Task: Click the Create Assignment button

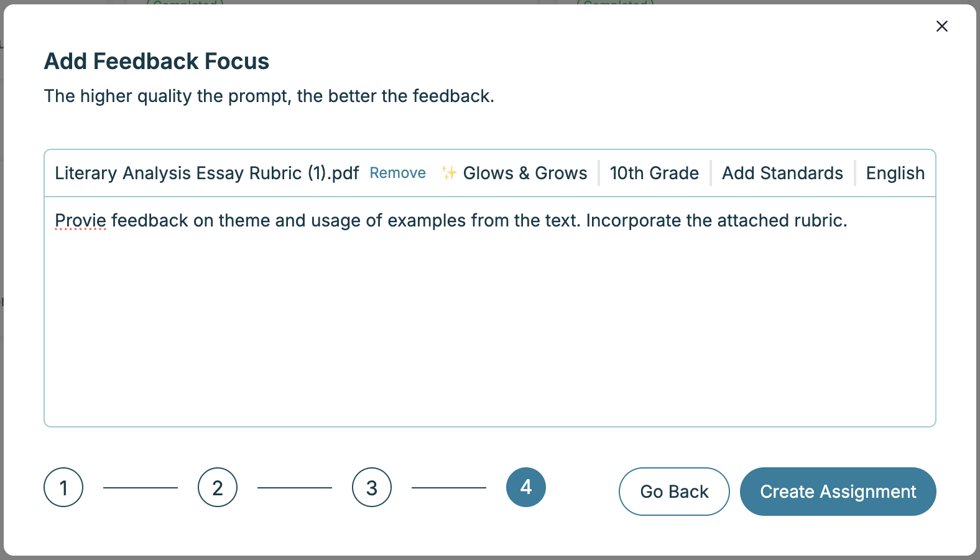Action: pos(838,492)
